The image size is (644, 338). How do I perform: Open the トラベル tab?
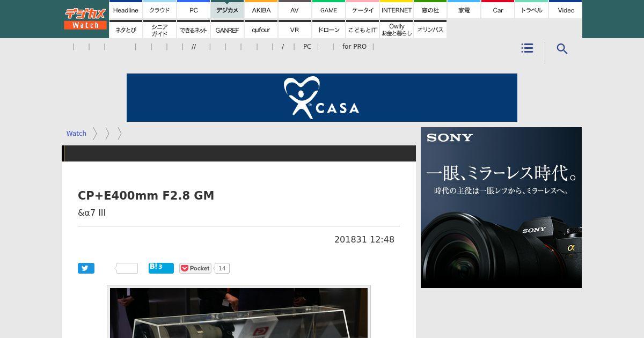[x=531, y=10]
